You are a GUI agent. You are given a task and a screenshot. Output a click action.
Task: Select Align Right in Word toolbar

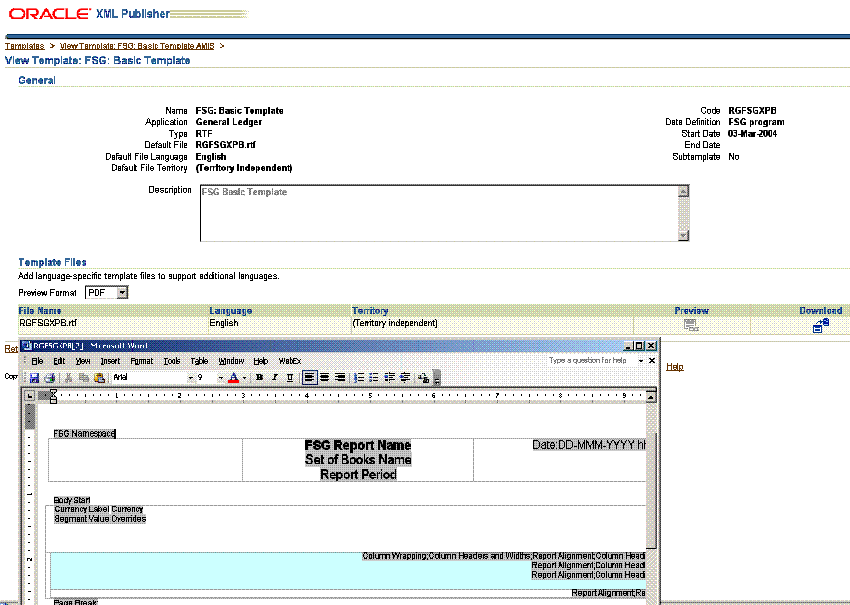340,378
